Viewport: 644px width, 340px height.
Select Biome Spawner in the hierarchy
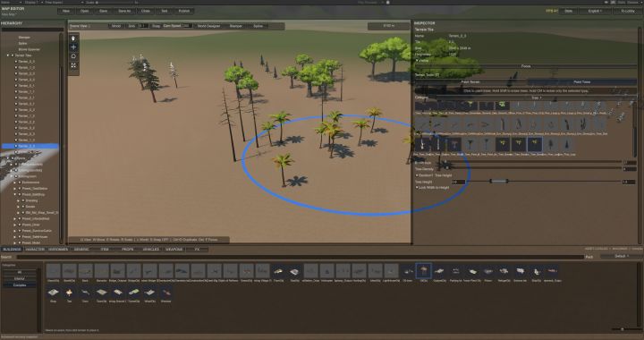coord(29,49)
